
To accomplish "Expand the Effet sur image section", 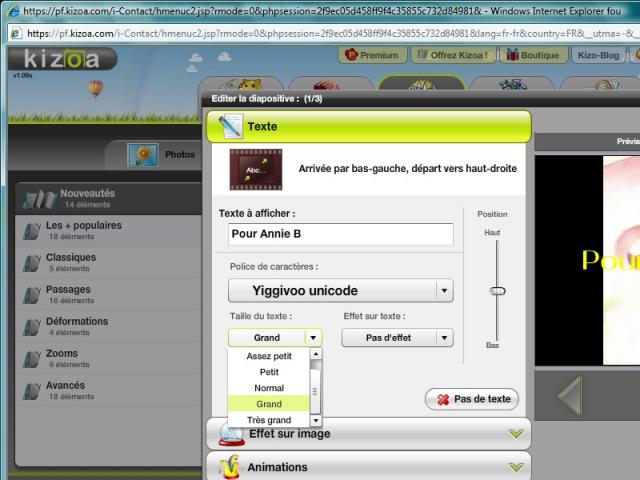I will 369,433.
